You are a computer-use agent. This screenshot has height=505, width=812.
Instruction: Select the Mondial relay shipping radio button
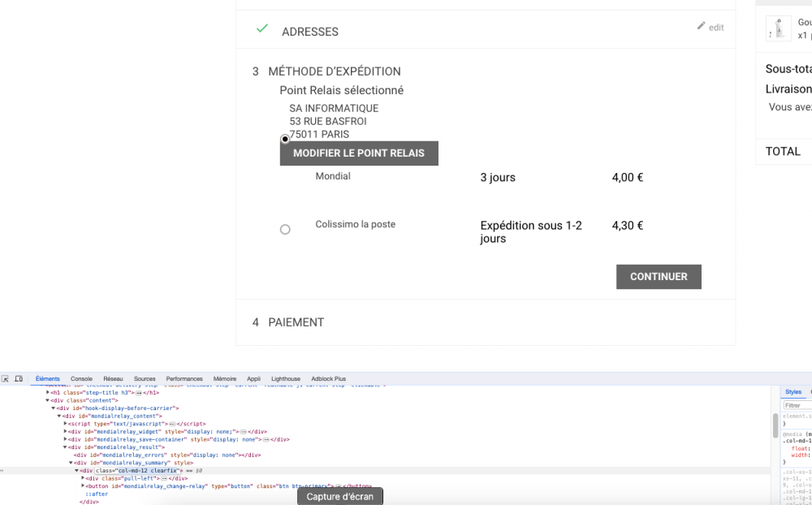pos(285,140)
